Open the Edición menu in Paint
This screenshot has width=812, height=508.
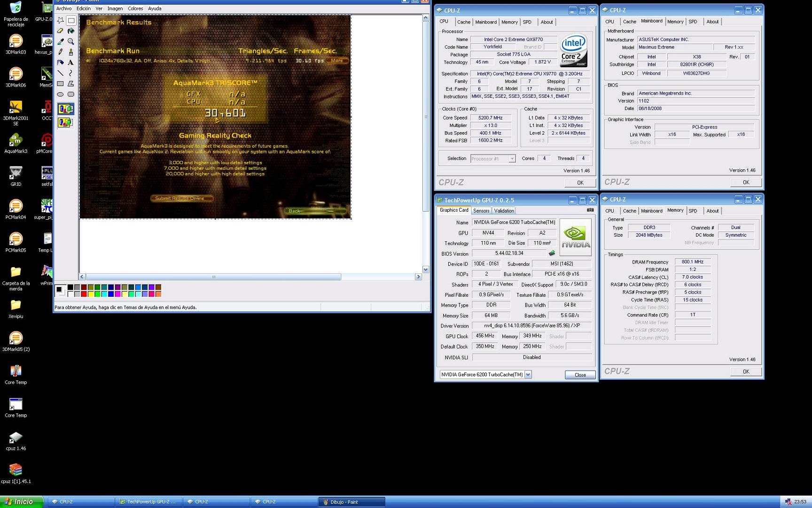[x=84, y=8]
